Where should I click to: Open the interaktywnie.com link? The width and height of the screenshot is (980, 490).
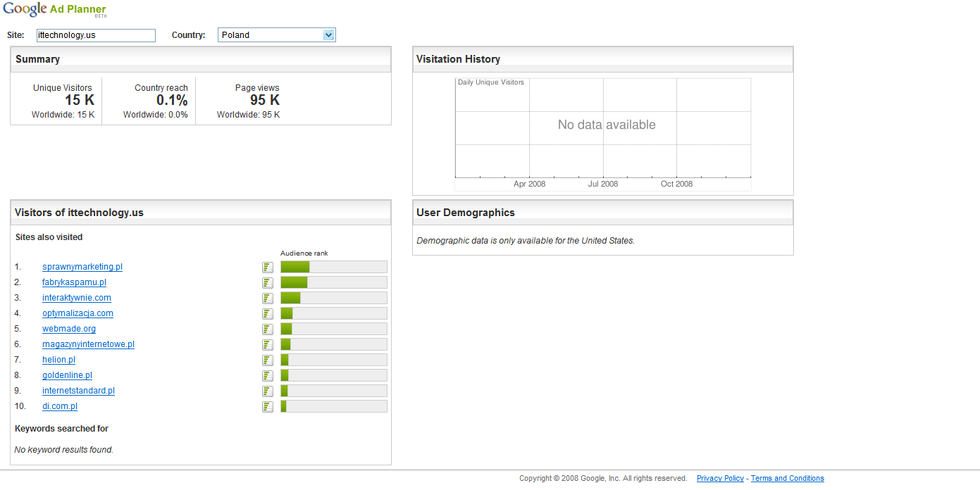coord(77,298)
